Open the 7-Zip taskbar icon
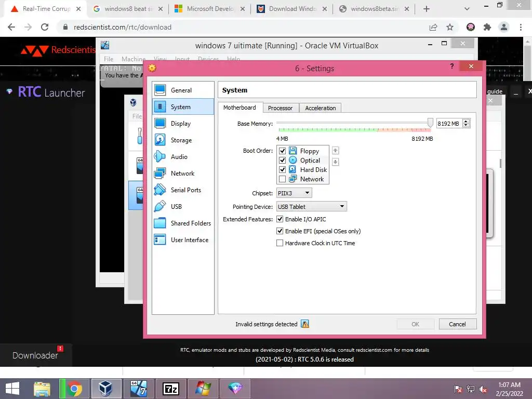Screen dimensions: 532x399 pos(170,389)
